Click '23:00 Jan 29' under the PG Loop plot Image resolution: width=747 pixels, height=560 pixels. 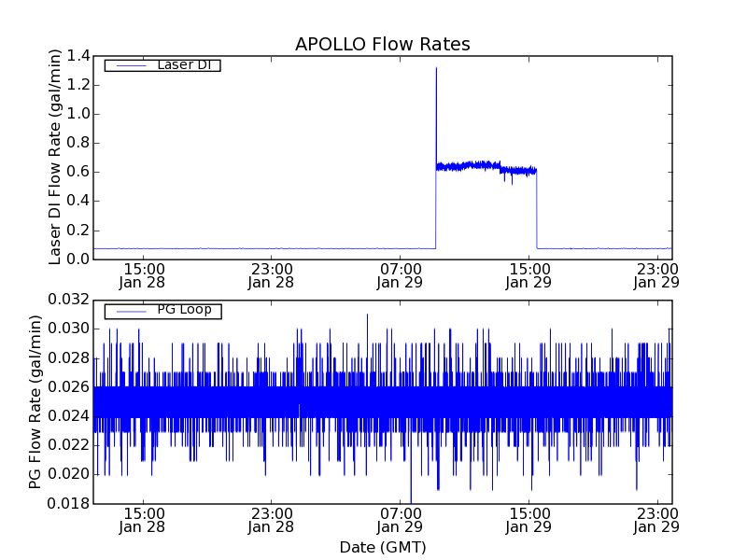click(656, 521)
